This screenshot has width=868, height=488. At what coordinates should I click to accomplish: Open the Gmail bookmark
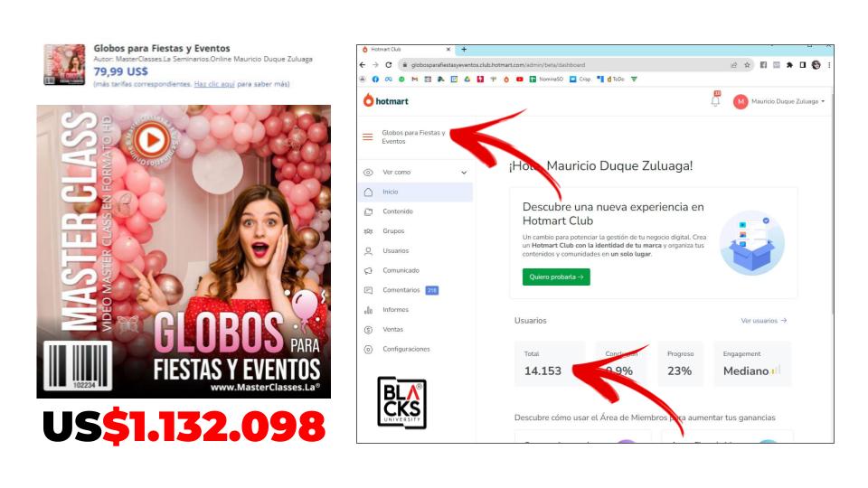pyautogui.click(x=415, y=80)
